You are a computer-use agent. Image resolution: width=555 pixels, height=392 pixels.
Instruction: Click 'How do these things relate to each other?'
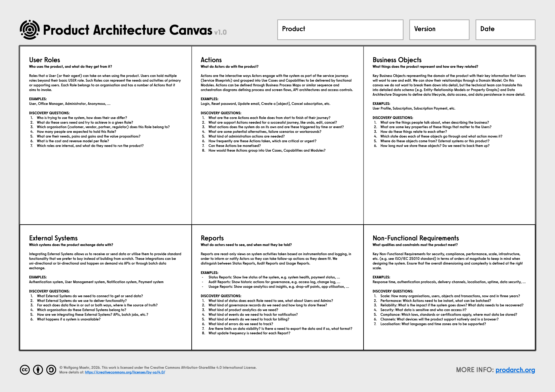coord(414,132)
